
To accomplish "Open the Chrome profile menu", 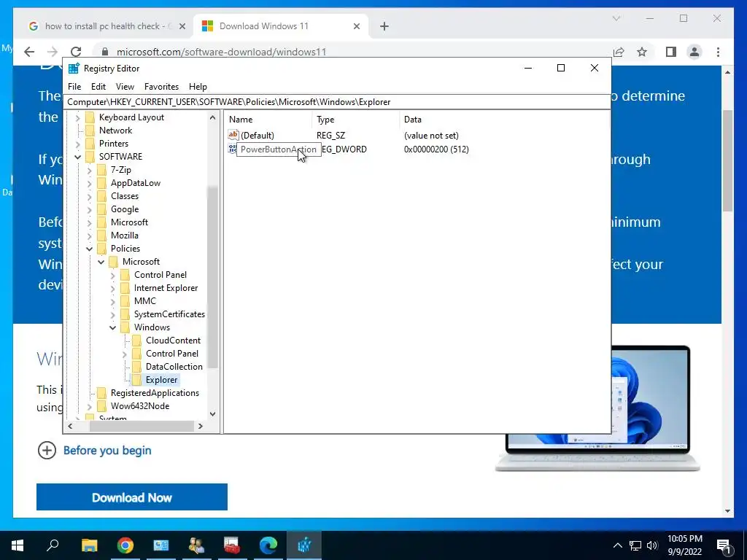I will (x=694, y=52).
